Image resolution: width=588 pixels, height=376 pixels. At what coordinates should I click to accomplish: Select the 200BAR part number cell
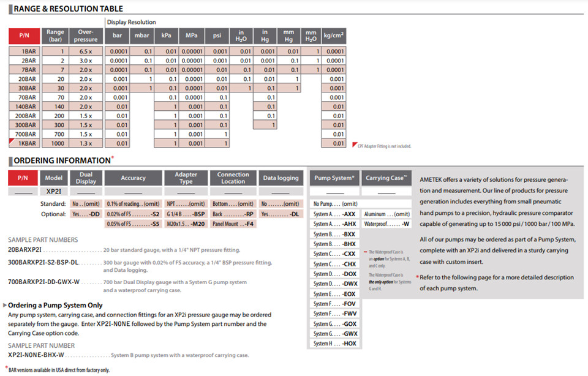(x=24, y=116)
